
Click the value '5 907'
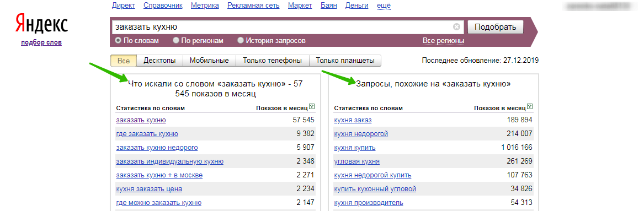(x=306, y=148)
